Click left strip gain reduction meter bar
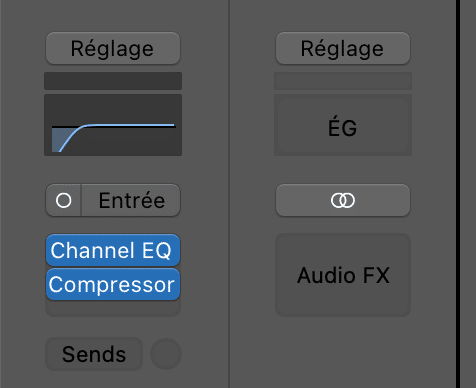This screenshot has height=388, width=476. (x=113, y=81)
